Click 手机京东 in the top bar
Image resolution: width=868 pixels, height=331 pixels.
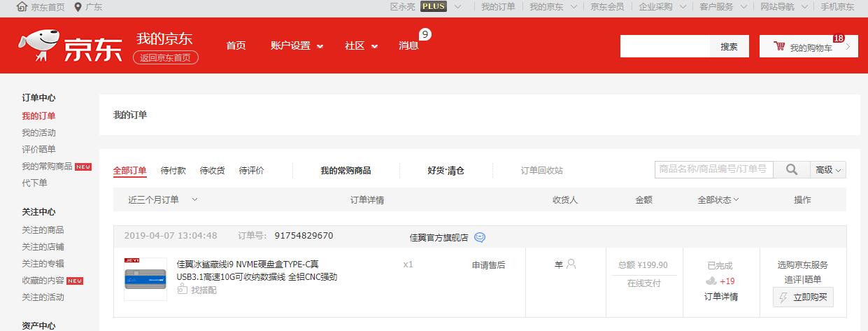(x=837, y=7)
